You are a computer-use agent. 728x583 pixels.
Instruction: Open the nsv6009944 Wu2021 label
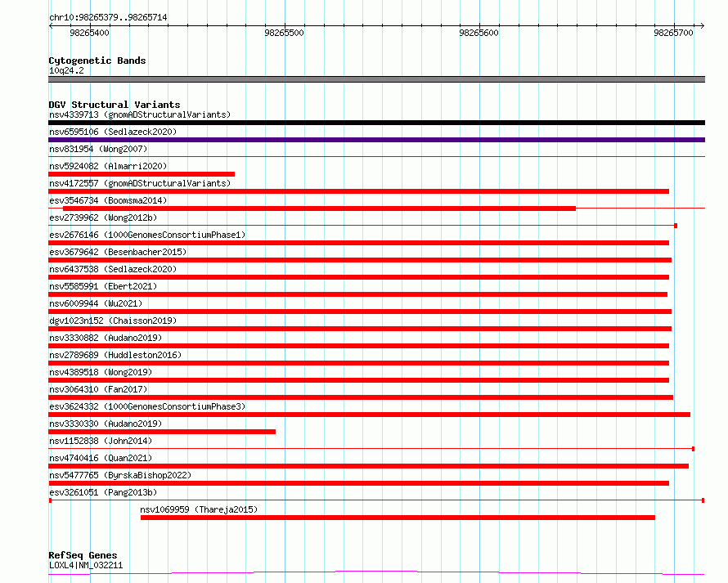click(96, 303)
